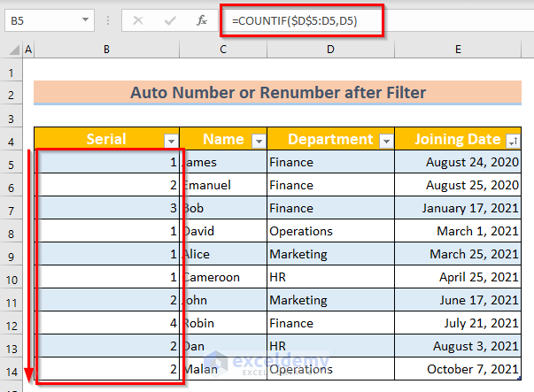Screen dimensions: 534x392
Task: Open the Serial column filter dropdown
Action: coord(171,141)
